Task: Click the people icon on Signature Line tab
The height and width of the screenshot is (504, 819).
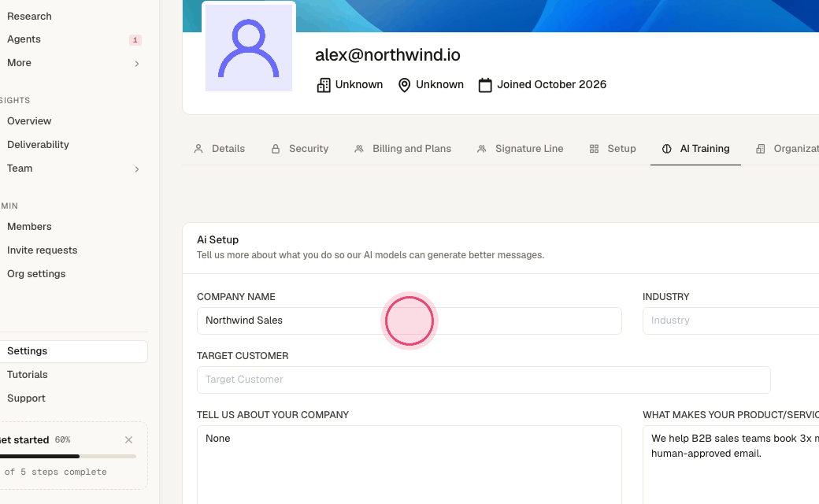Action: [x=482, y=149]
